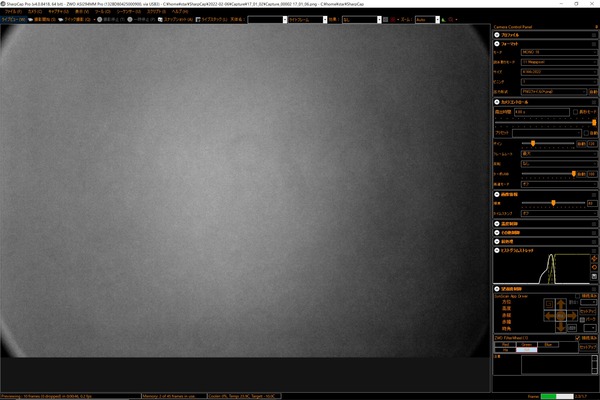This screenshot has height=400, width=600.
Task: Select the Blue filter button
Action: (x=548, y=344)
